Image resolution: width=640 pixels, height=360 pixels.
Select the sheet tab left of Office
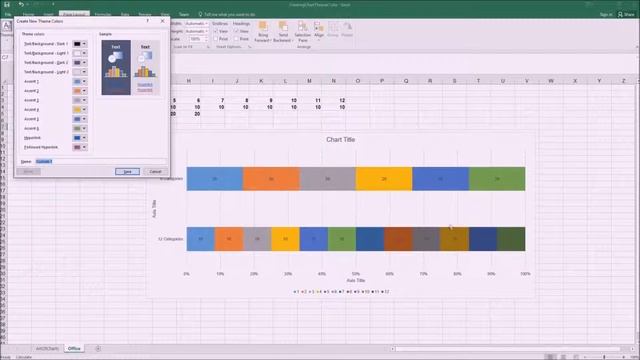47,349
